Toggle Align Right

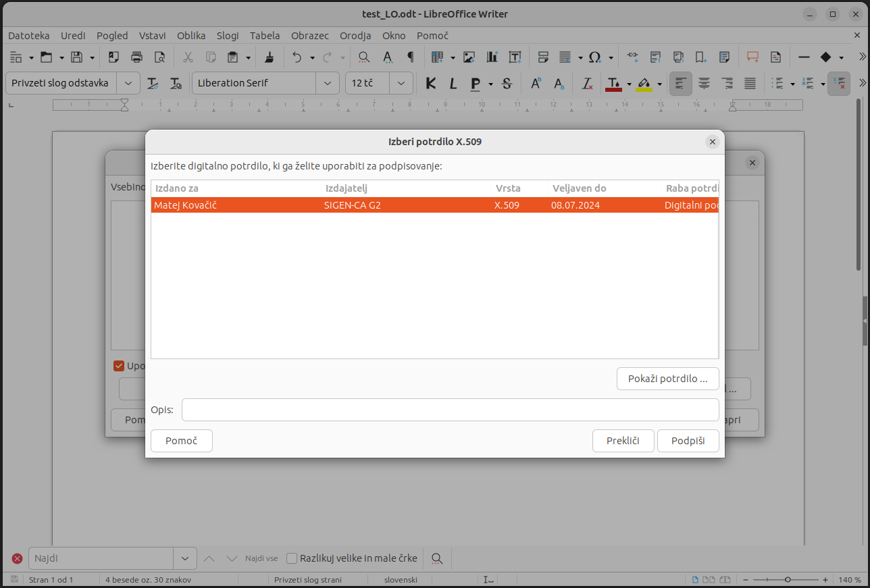[727, 84]
